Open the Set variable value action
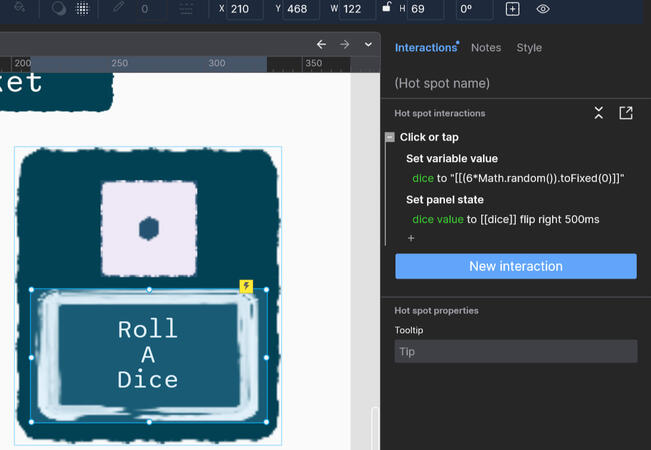The height and width of the screenshot is (450, 651). tap(451, 158)
